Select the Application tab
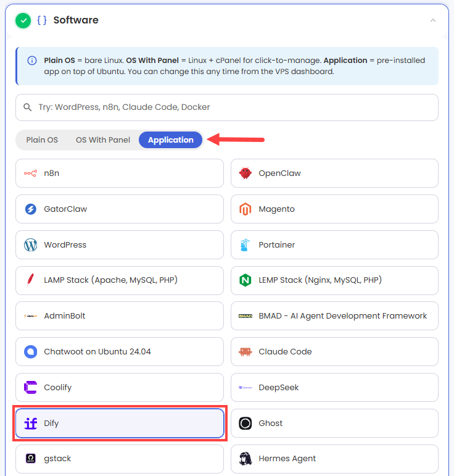The height and width of the screenshot is (476, 454). 170,140
